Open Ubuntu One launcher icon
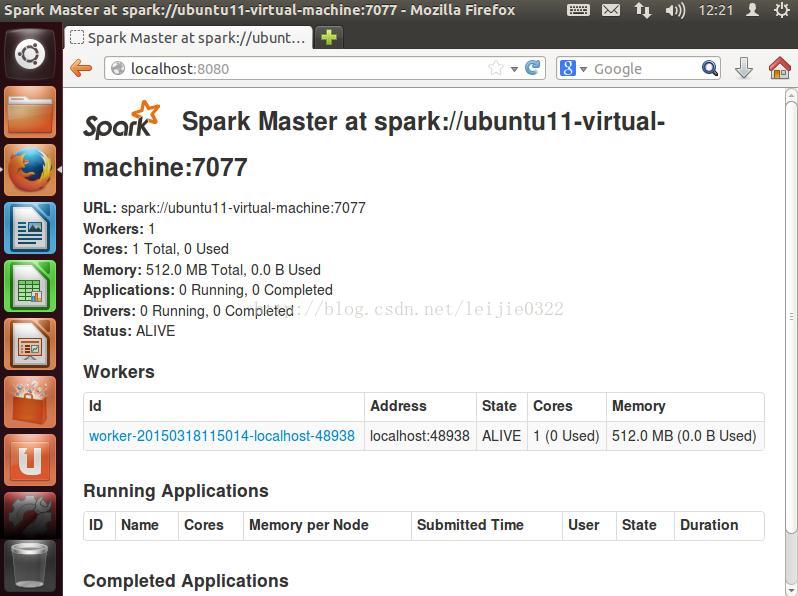The image size is (798, 596). pyautogui.click(x=30, y=460)
